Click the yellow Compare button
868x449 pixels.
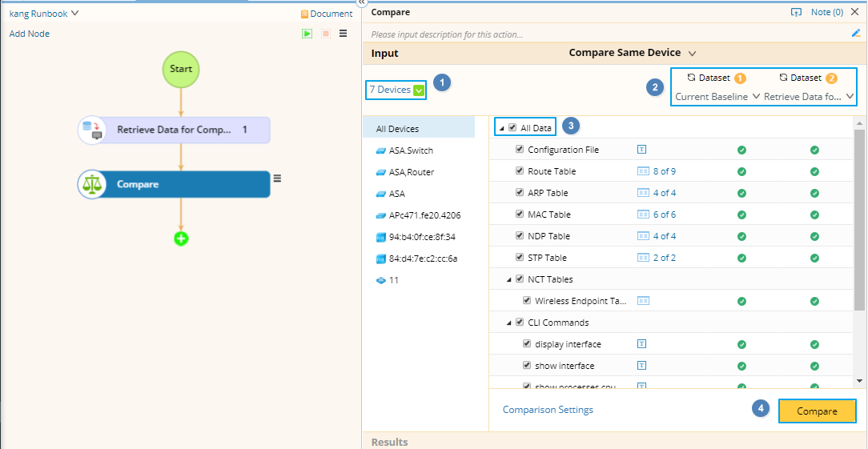click(817, 411)
